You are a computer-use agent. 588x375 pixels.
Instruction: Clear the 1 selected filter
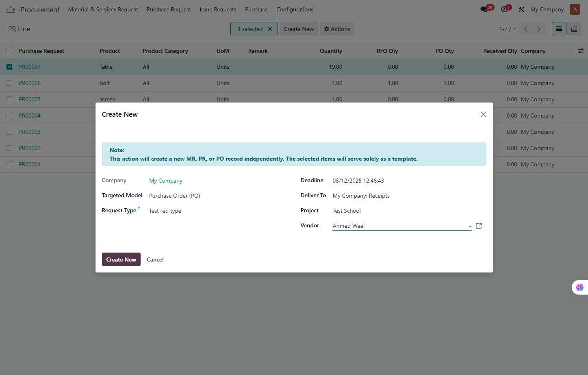coord(270,29)
